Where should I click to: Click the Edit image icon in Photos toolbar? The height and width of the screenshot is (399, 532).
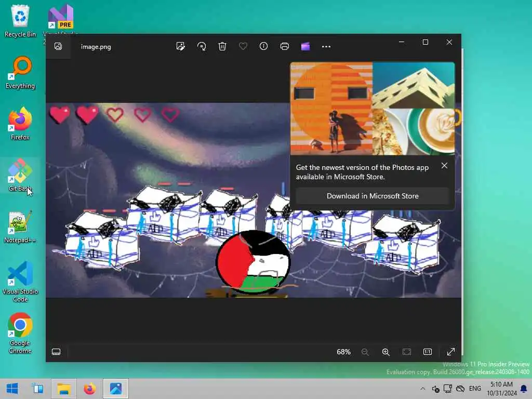180,46
